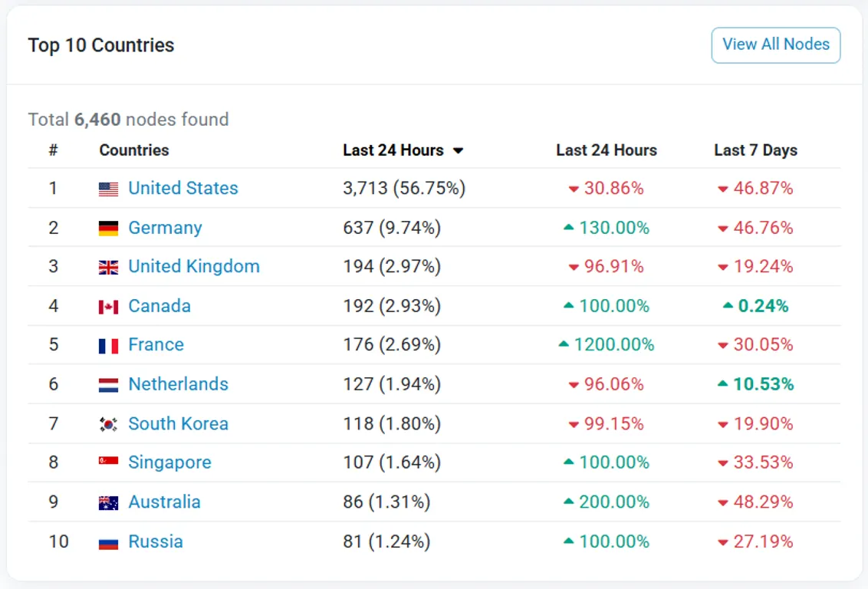Sort by the Last 24 Hours dropdown arrow
868x589 pixels.
pyautogui.click(x=458, y=150)
